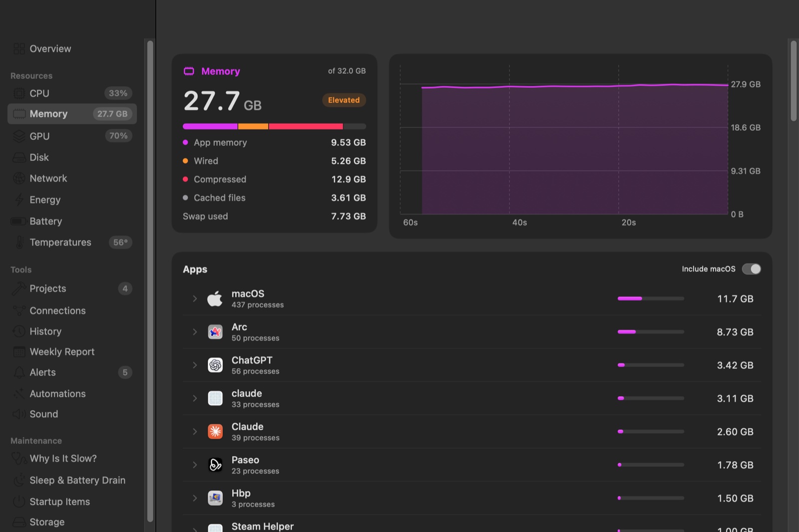Click the ChatGPT app icon
Viewport: 799px width, 532px height.
[215, 365]
